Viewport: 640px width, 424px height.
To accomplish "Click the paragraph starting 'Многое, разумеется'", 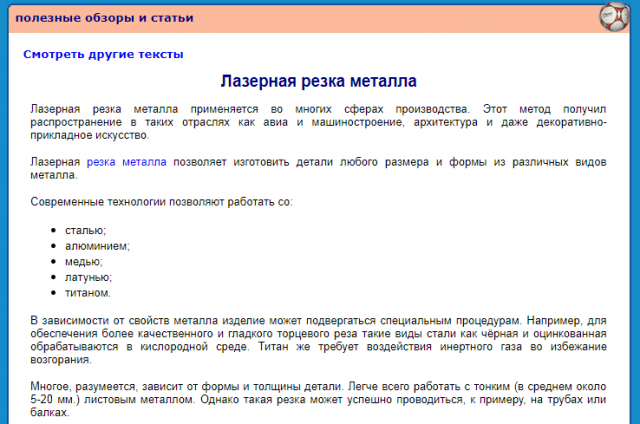I will (318, 399).
